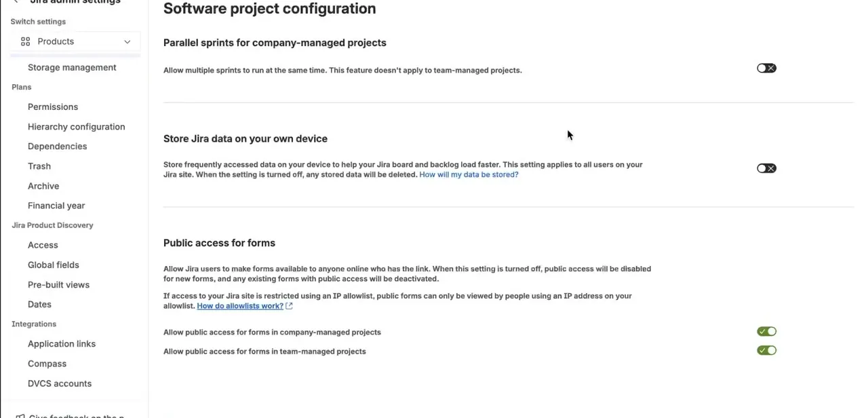Disable public form access in company-managed projects

(766, 331)
